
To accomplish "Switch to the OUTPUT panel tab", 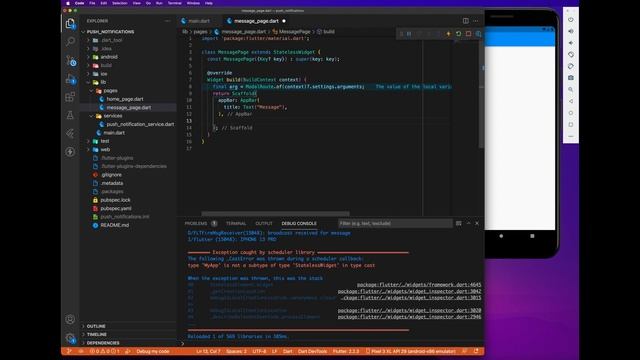I will pos(264,223).
